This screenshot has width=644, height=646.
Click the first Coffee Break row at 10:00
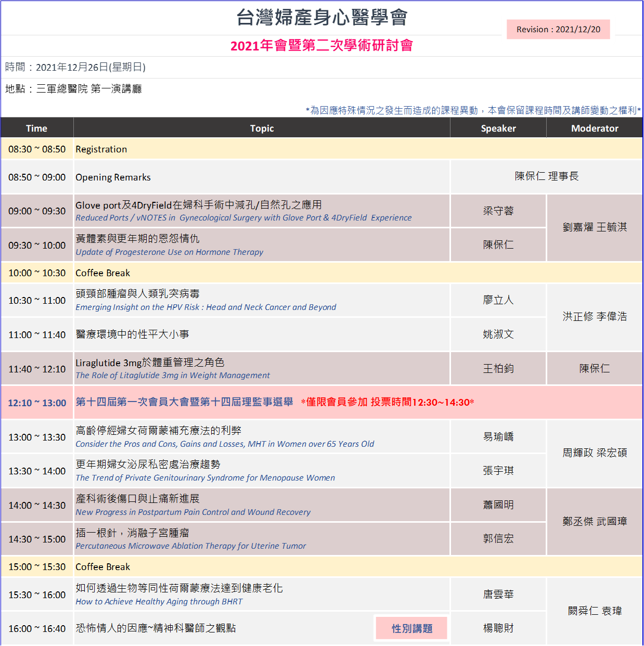tap(103, 273)
